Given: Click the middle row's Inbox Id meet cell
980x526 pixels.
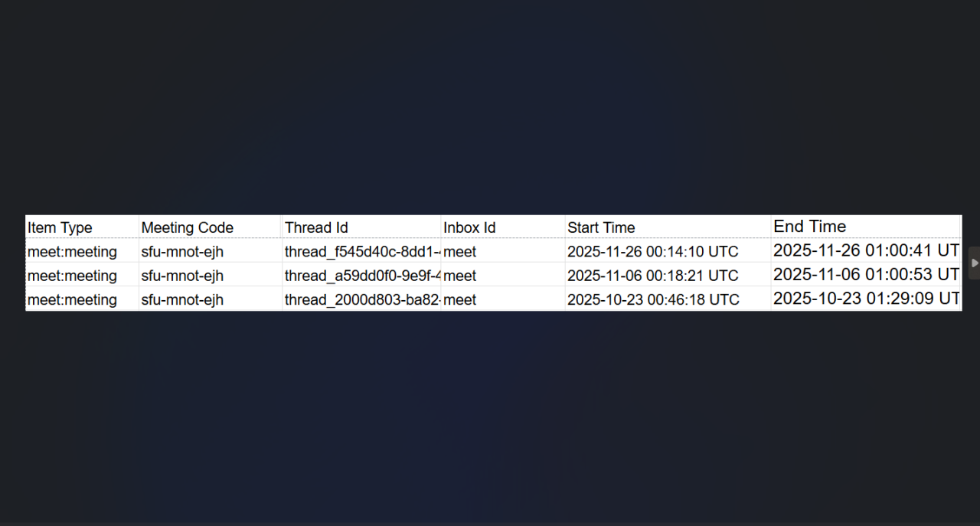Looking at the screenshot, I should tap(459, 276).
